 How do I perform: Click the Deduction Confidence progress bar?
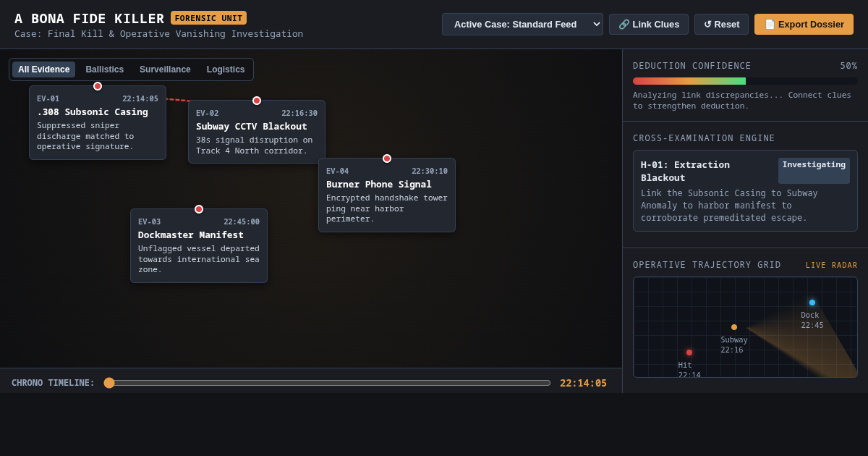coord(745,81)
